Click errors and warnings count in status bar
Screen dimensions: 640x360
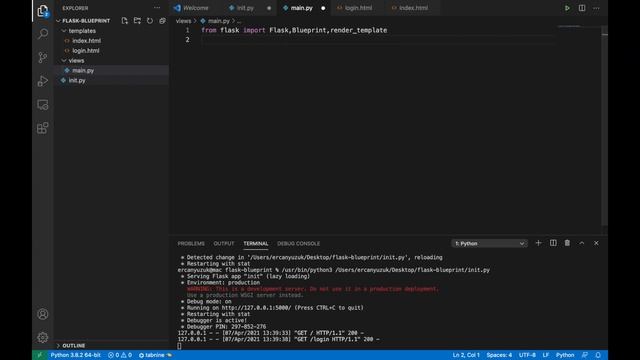pos(120,355)
